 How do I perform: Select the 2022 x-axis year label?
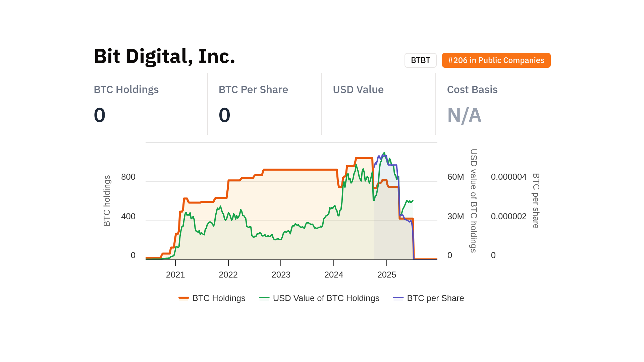[228, 275]
